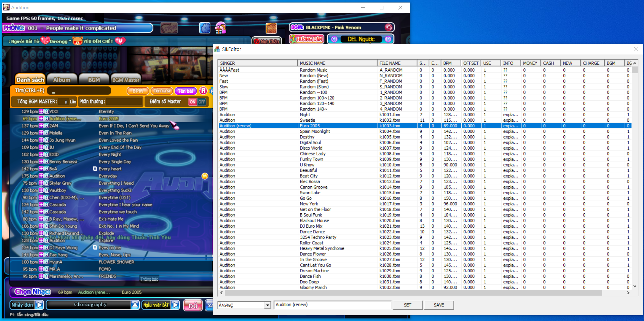
Task: Click the plus icon on Skylar Grey row
Action: [41, 183]
